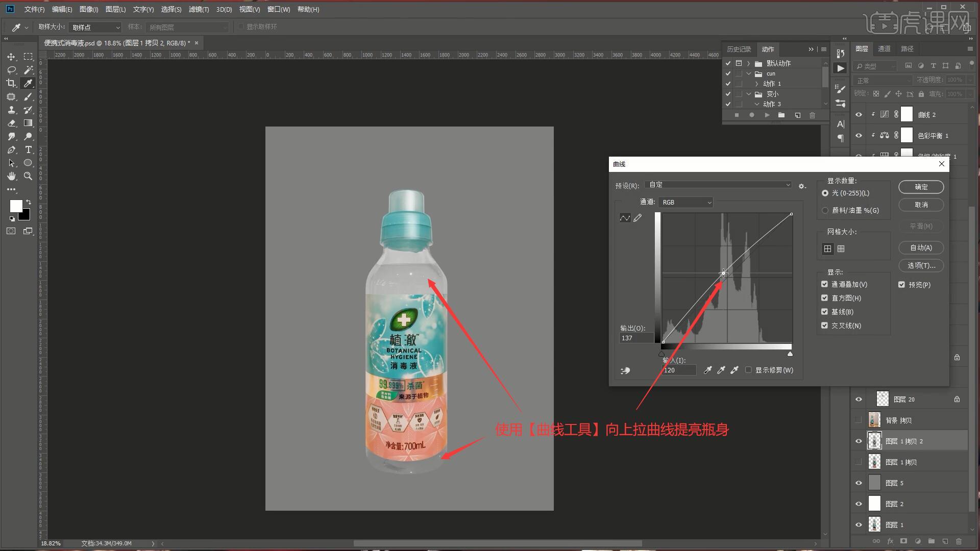This screenshot has width=980, height=551.
Task: Toggle the 预览 preview checkbox
Action: point(901,285)
